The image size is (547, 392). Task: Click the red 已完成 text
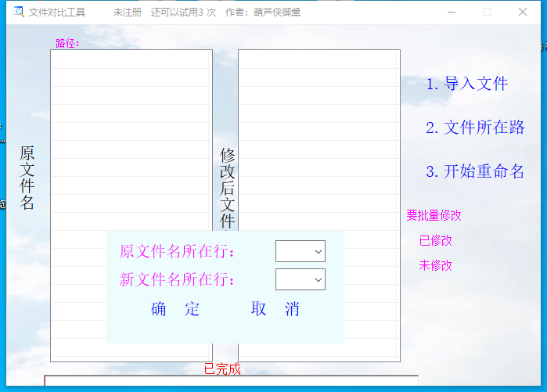click(222, 369)
